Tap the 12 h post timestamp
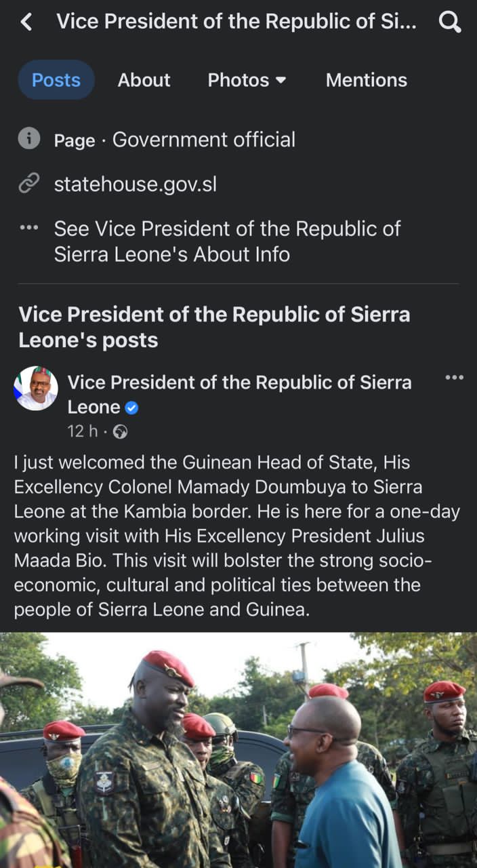The width and height of the screenshot is (477, 868). click(82, 431)
